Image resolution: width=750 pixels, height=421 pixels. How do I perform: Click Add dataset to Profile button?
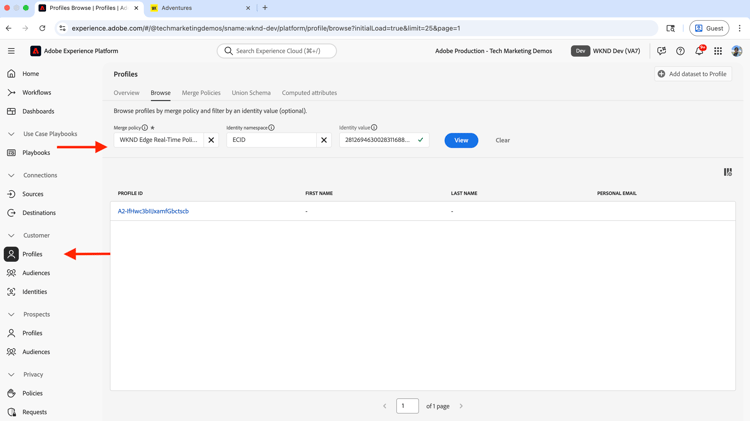point(693,74)
